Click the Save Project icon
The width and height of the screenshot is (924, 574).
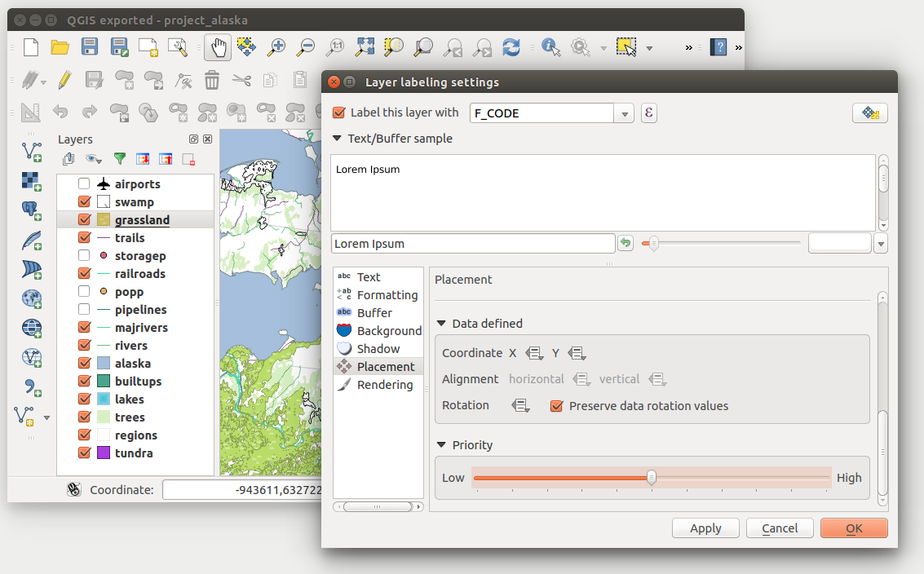tap(90, 47)
